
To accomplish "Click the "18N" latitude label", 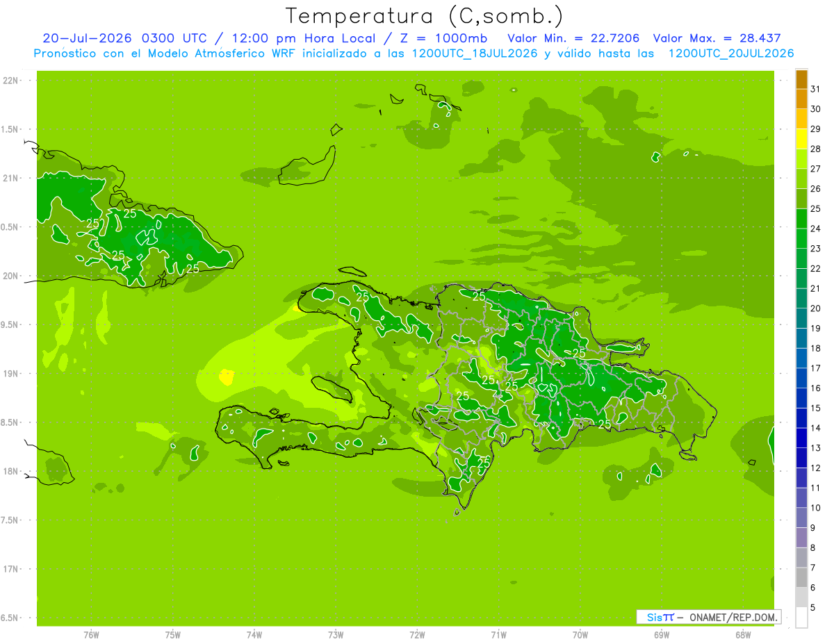I will click(12, 471).
